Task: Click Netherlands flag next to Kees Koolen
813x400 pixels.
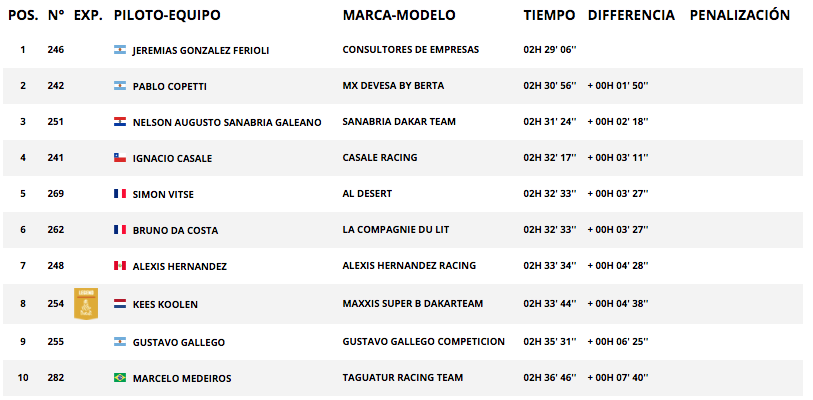Action: [120, 304]
